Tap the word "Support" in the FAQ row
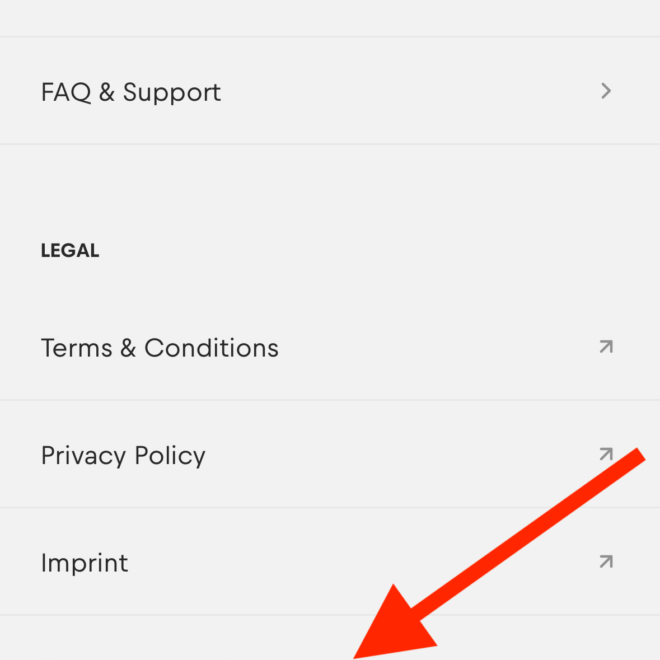660x660 pixels. pos(172,92)
